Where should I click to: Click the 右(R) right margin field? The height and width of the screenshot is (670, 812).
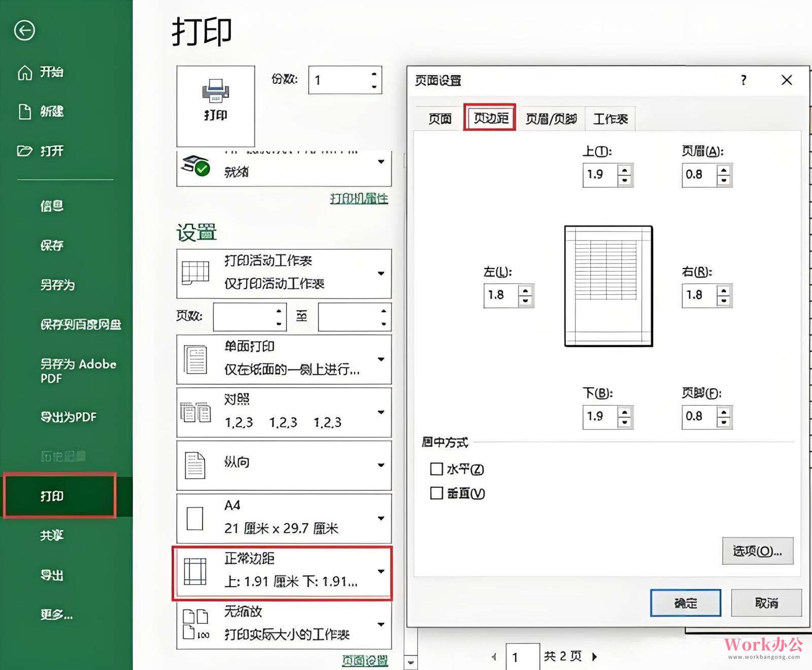point(699,295)
